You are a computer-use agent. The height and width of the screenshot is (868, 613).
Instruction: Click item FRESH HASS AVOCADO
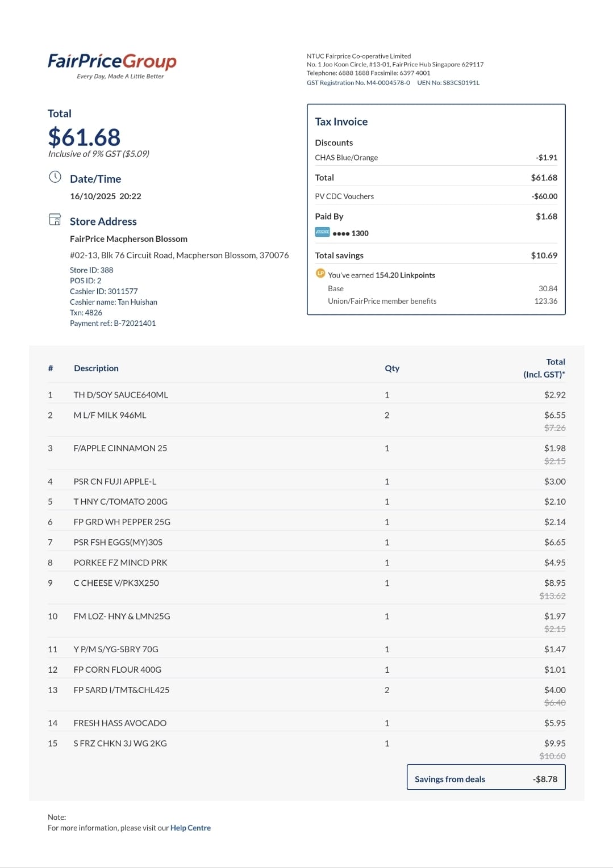point(120,723)
